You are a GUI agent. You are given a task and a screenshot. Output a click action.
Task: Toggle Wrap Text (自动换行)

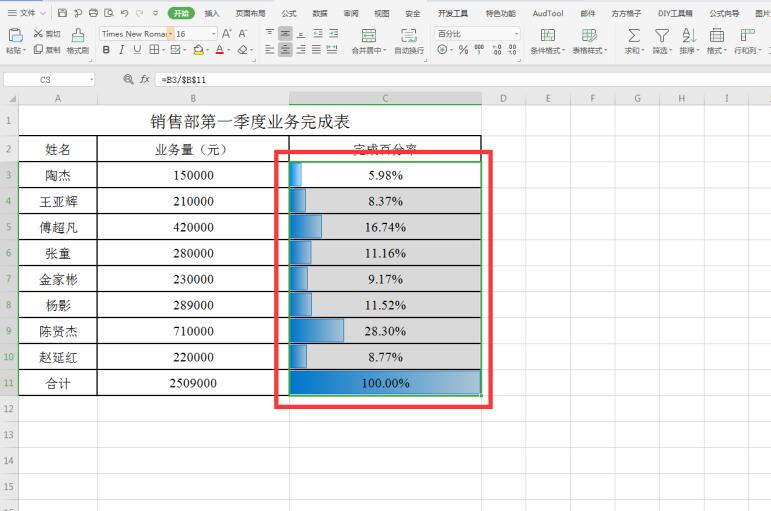(x=408, y=40)
